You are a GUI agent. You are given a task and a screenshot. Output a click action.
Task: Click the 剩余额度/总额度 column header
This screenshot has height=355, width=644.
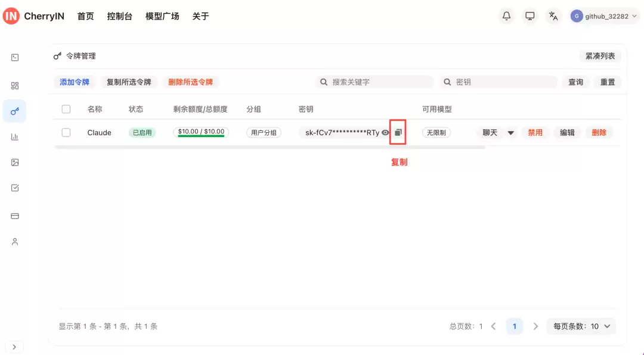(200, 109)
